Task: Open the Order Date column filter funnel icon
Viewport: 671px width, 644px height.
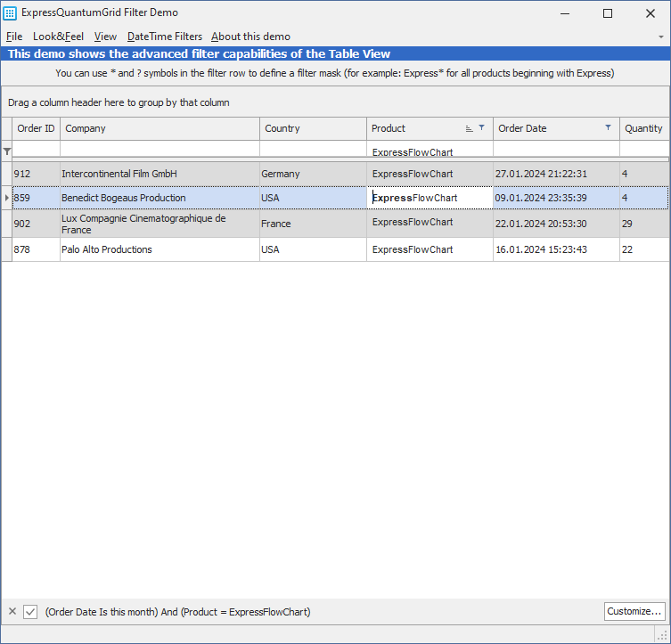Action: pyautogui.click(x=608, y=127)
